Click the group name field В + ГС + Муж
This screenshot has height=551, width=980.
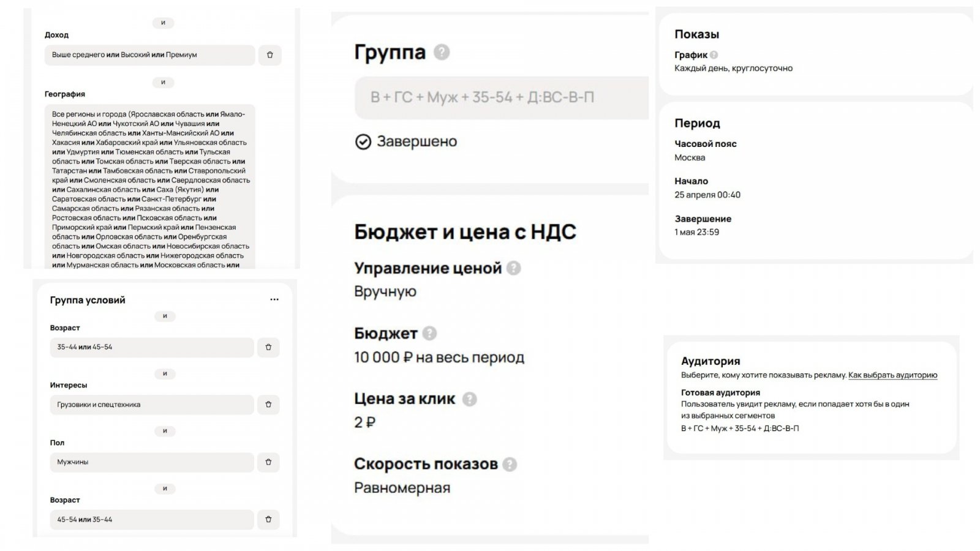coord(502,97)
